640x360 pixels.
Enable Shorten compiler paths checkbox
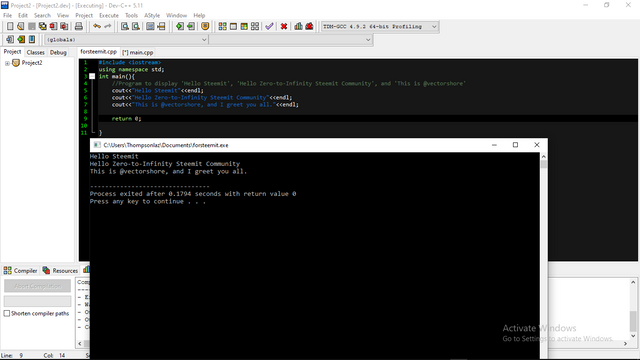[x=7, y=313]
